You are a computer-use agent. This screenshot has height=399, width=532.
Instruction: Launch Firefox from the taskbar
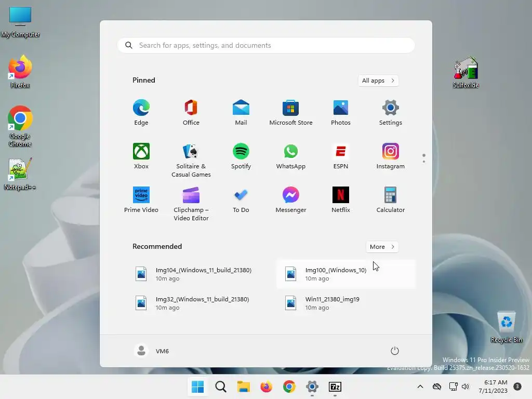coord(267,387)
